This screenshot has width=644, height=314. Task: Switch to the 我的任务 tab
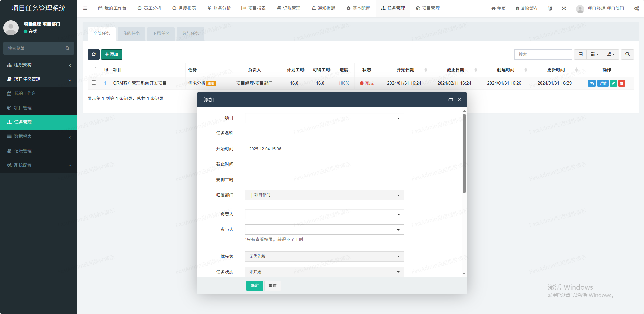[x=131, y=34]
